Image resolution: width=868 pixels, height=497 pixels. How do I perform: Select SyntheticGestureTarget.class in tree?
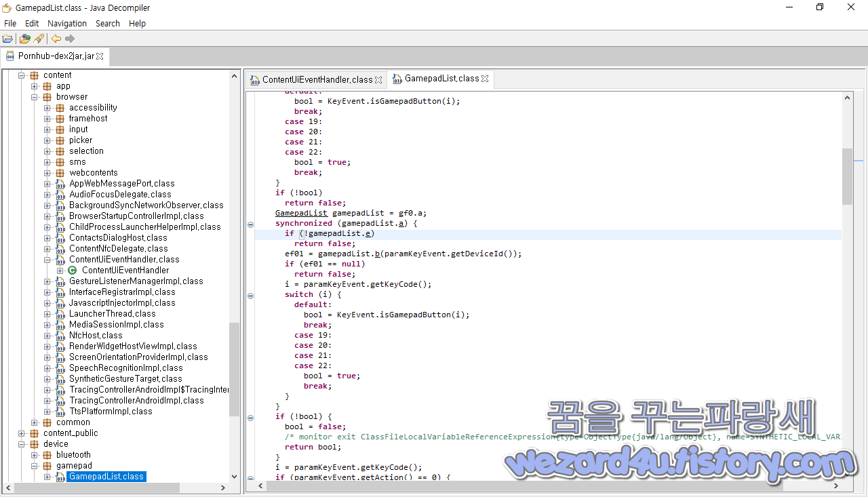125,379
